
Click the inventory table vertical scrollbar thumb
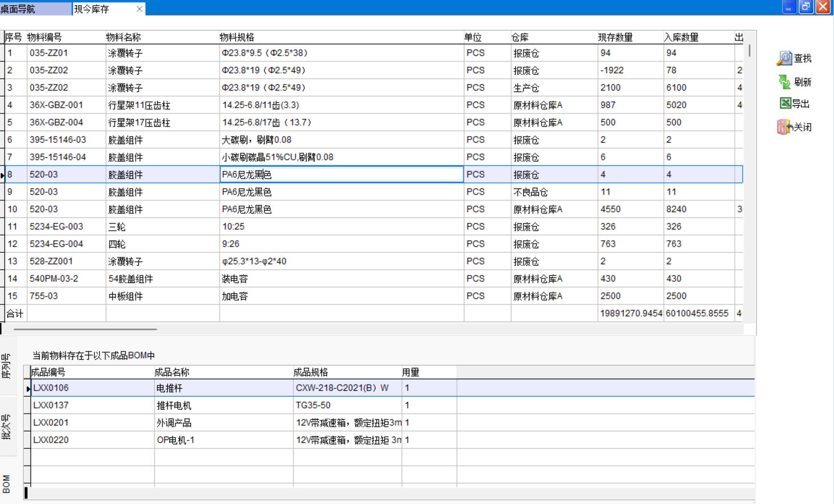749,50
